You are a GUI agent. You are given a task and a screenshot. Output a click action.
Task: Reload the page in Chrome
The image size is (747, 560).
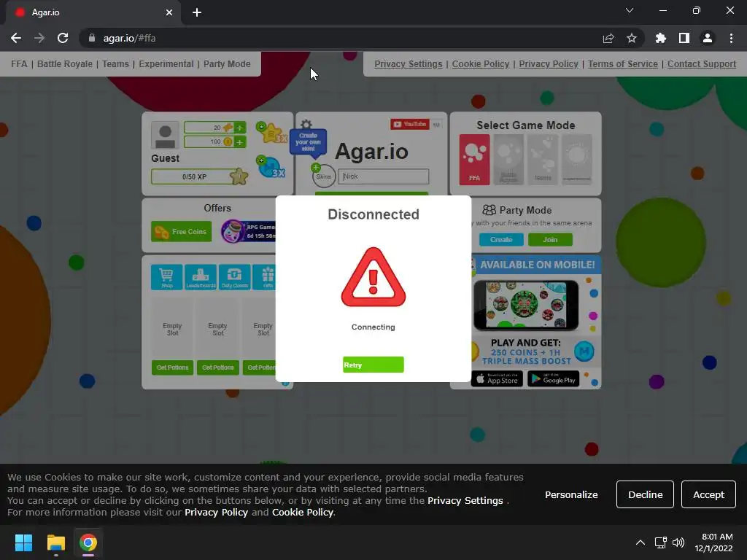coord(63,38)
